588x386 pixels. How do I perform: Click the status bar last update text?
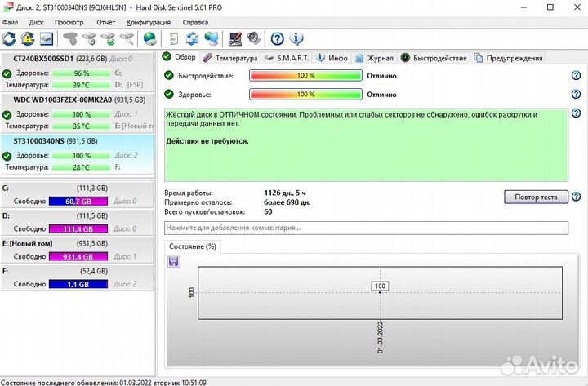[104, 382]
